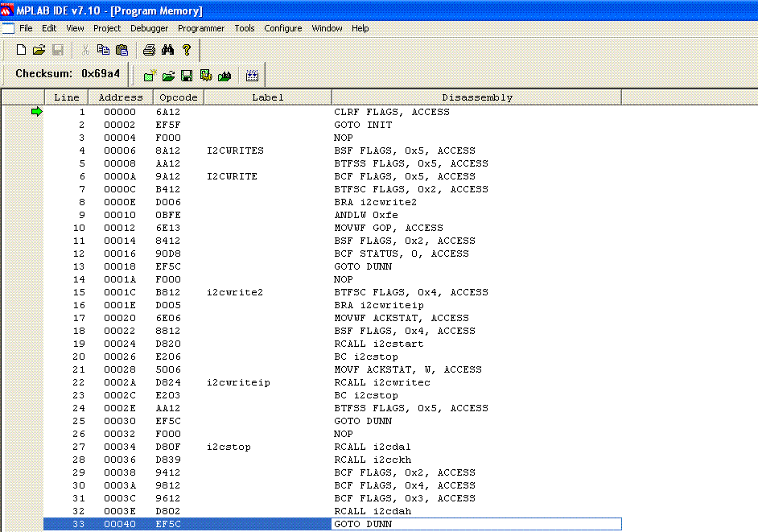Select the row labeled I2CWRITES
Screen dimensions: 758x532
coord(235,151)
